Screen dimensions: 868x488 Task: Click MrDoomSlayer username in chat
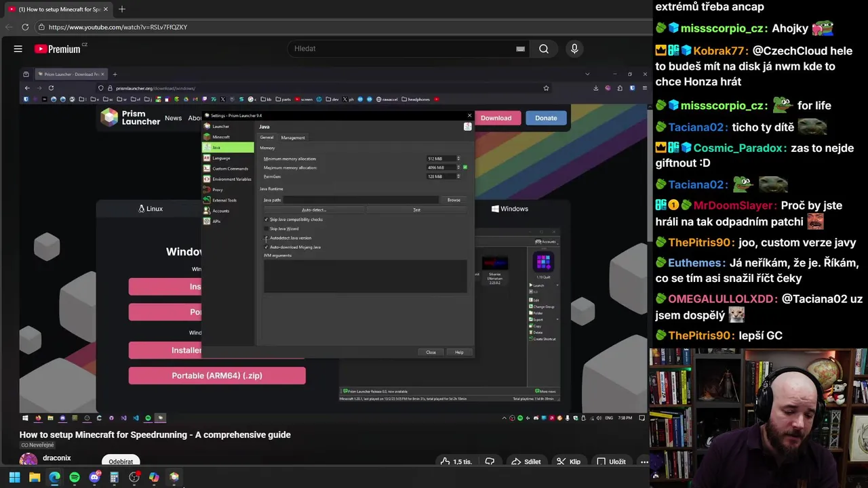click(732, 205)
